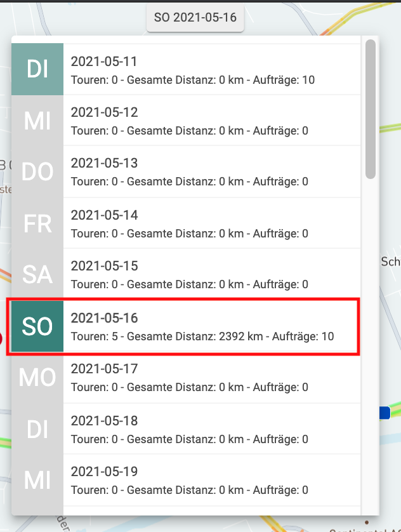The height and width of the screenshot is (532, 401).
Task: Select the DI day tile for 2021-05-18
Action: (37, 429)
